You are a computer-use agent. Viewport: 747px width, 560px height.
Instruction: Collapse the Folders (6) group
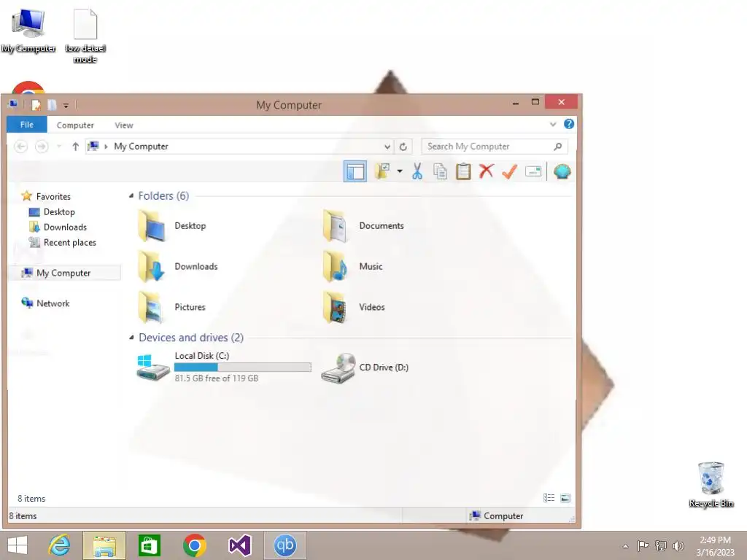(x=131, y=195)
